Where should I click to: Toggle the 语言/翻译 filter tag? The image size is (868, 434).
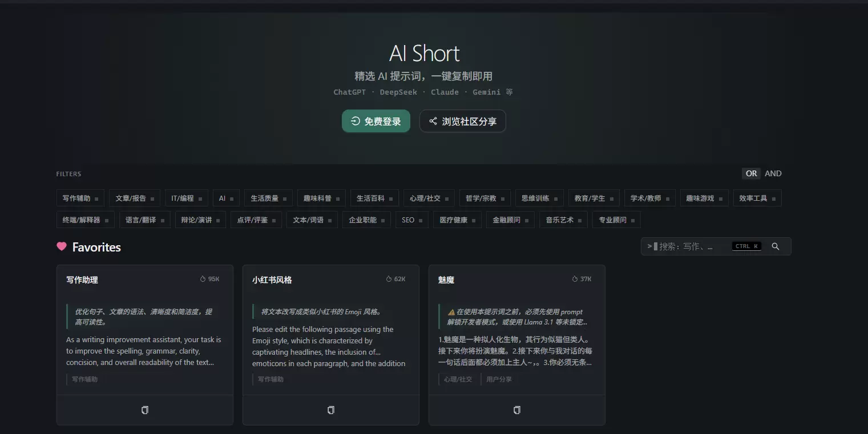click(145, 220)
